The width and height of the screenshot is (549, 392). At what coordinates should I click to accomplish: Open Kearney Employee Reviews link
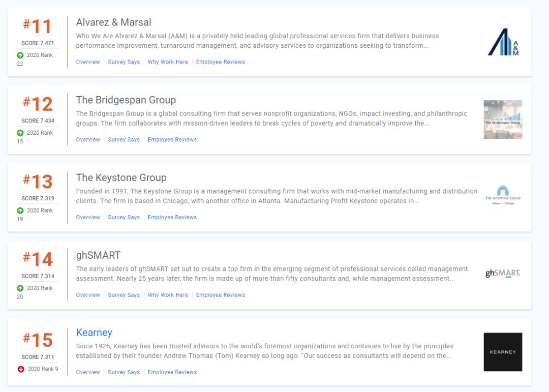click(x=172, y=372)
